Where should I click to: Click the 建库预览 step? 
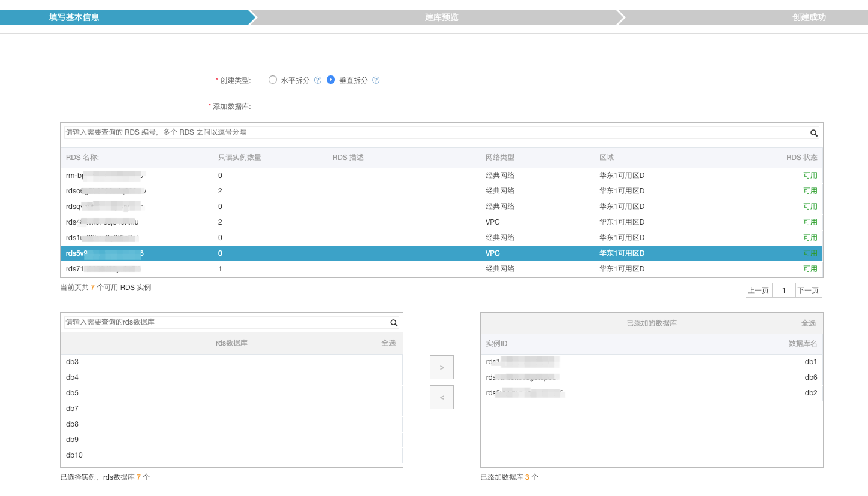[x=442, y=17]
